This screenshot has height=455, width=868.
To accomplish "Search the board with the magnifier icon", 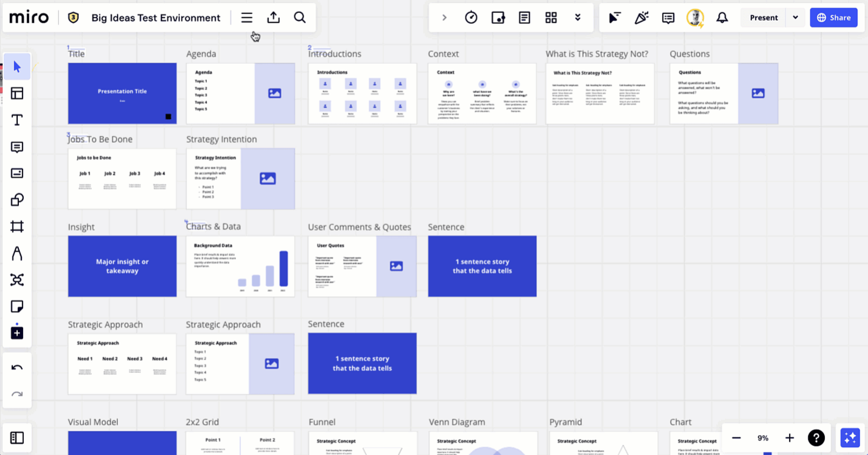I will pyautogui.click(x=300, y=18).
